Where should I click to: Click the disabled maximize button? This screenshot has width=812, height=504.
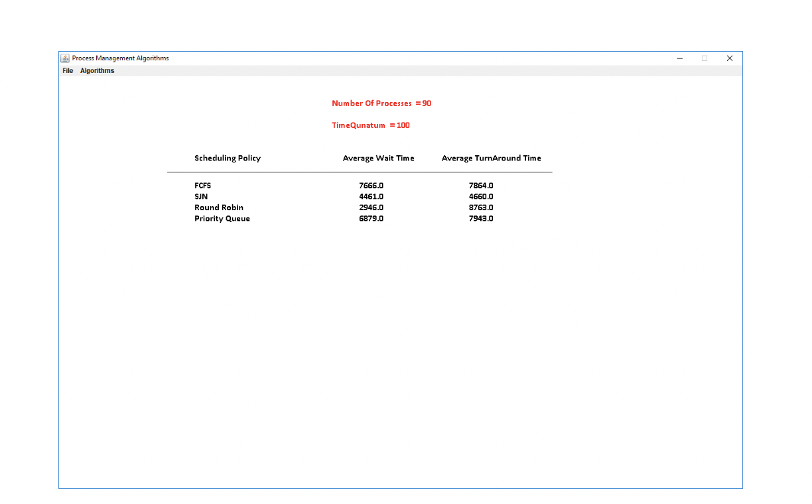click(x=705, y=58)
